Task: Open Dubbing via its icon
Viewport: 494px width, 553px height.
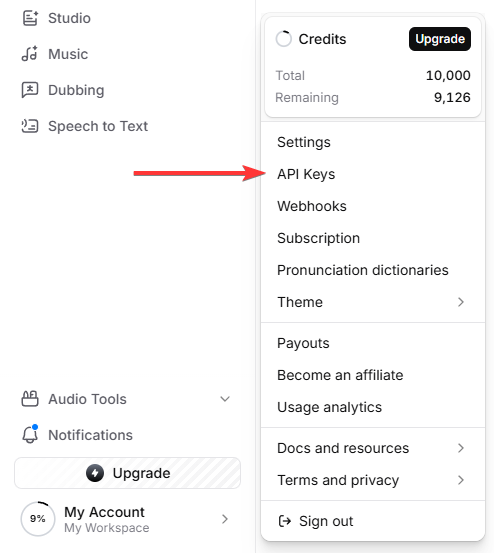Action: tap(30, 90)
